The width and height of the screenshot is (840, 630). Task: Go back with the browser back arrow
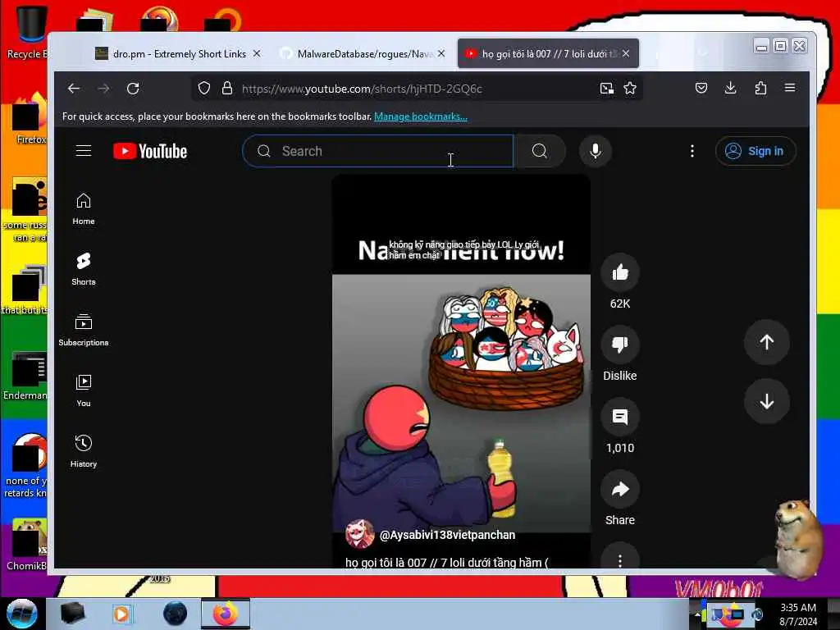click(74, 89)
